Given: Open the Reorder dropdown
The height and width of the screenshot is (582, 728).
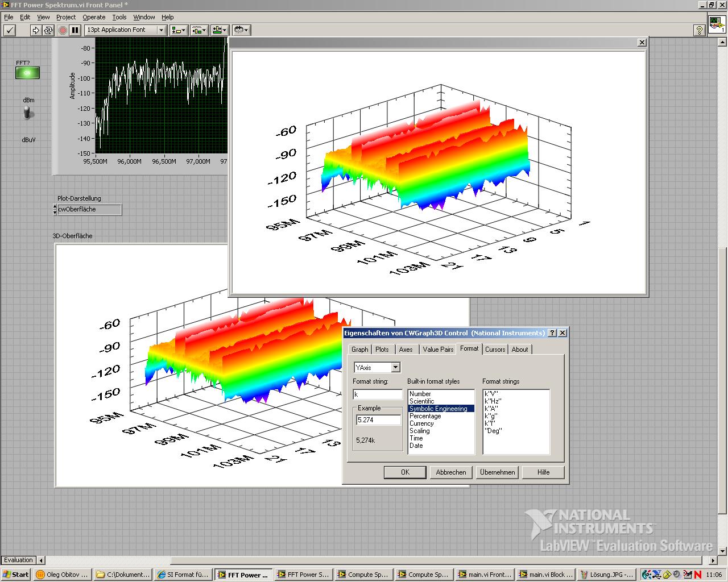Looking at the screenshot, I should [242, 30].
